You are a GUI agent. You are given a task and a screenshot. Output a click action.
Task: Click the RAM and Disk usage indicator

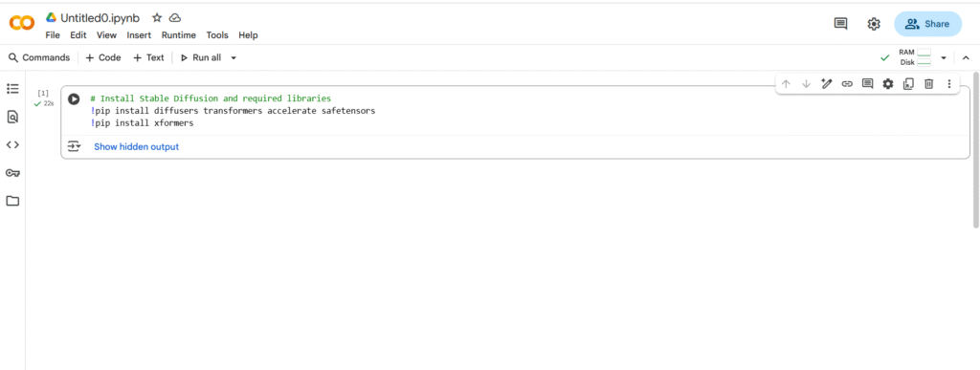point(915,57)
